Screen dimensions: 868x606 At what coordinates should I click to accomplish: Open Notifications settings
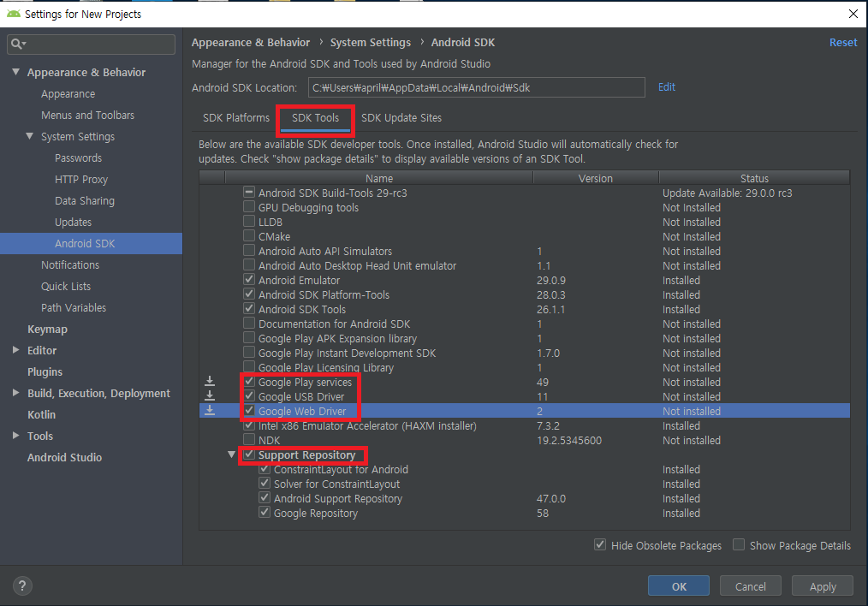pos(70,264)
